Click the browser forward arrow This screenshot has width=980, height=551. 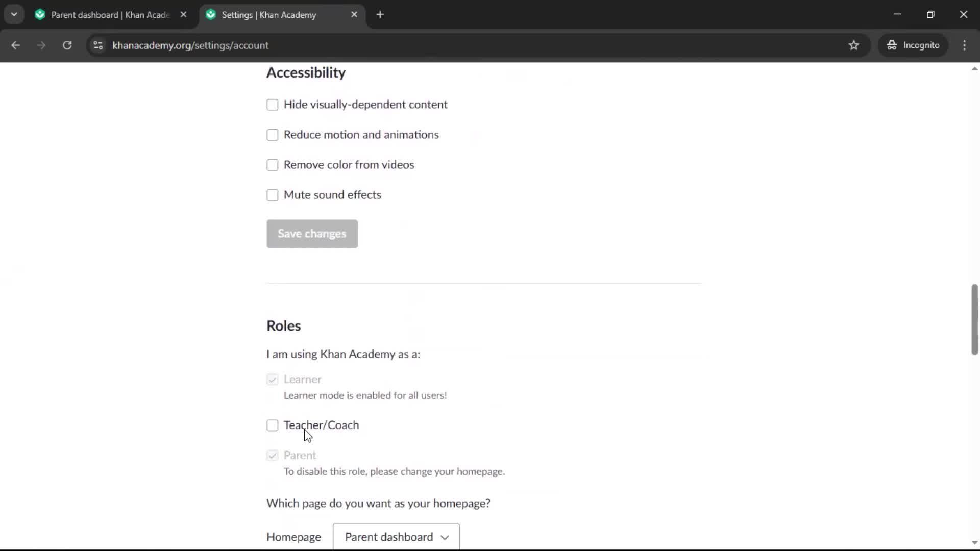pos(41,45)
